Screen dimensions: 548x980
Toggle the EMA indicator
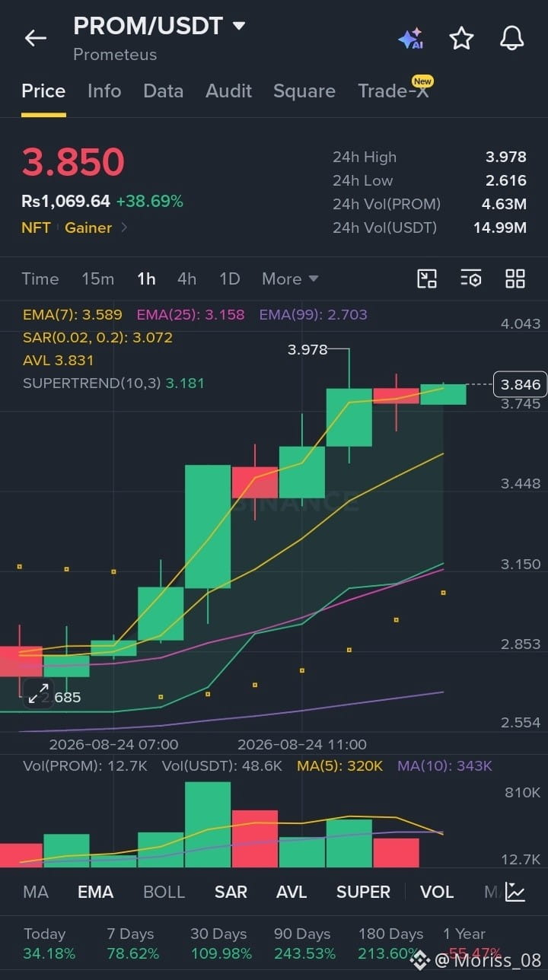click(x=96, y=892)
